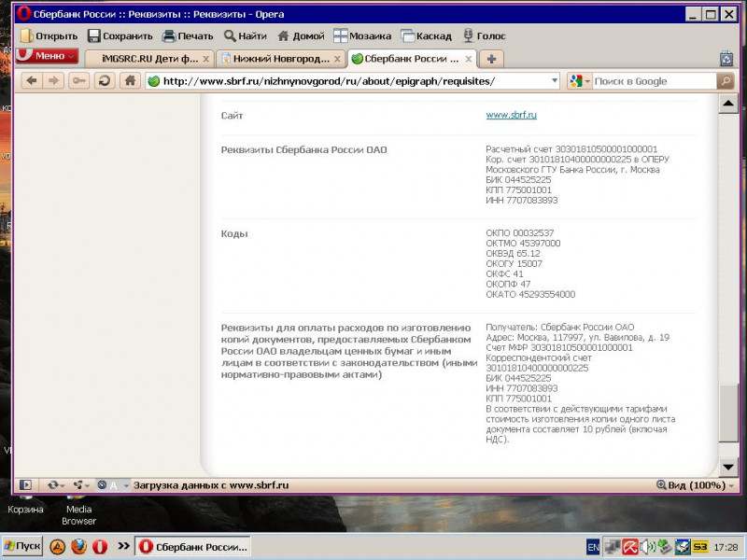Click the text 'ОКОПФ 47'
The width and height of the screenshot is (747, 560).
(508, 284)
